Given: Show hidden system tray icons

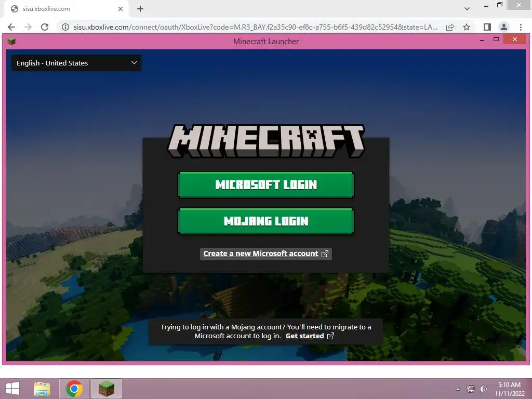Looking at the screenshot, I should [458, 389].
